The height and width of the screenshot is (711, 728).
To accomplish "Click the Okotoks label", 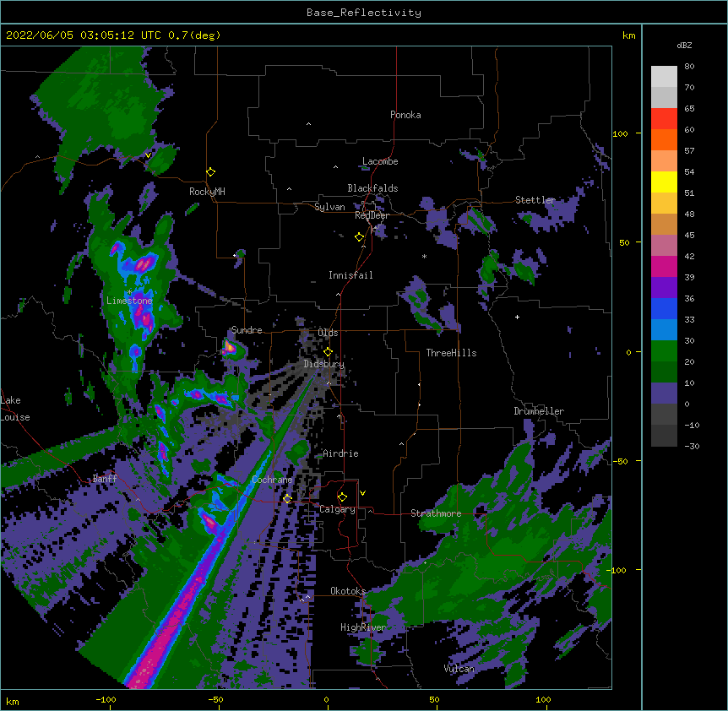I will click(348, 591).
